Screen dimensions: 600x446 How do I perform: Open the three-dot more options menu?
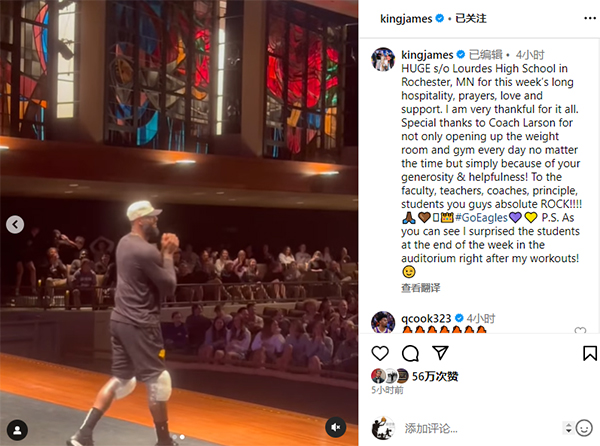[x=590, y=18]
